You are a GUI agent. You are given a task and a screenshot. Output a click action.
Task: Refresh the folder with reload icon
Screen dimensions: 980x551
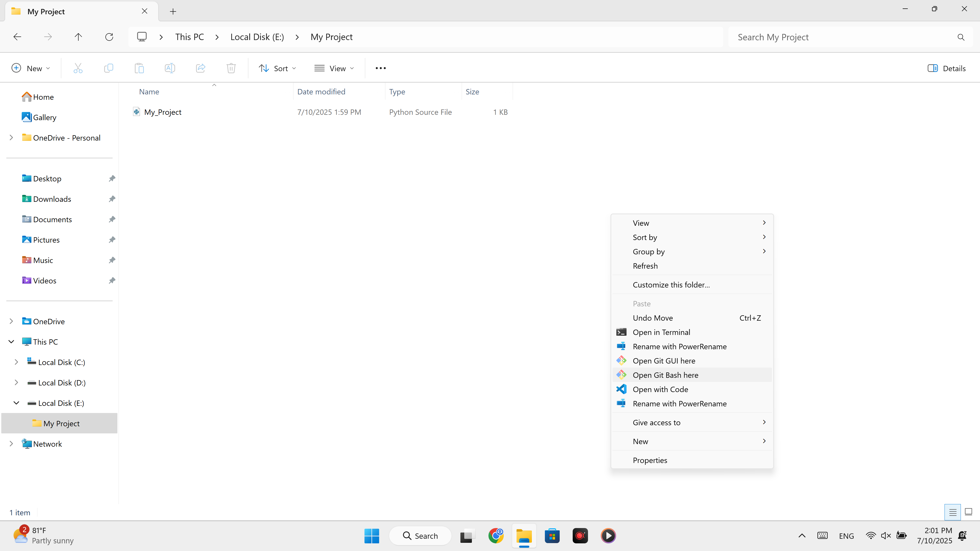pos(109,37)
